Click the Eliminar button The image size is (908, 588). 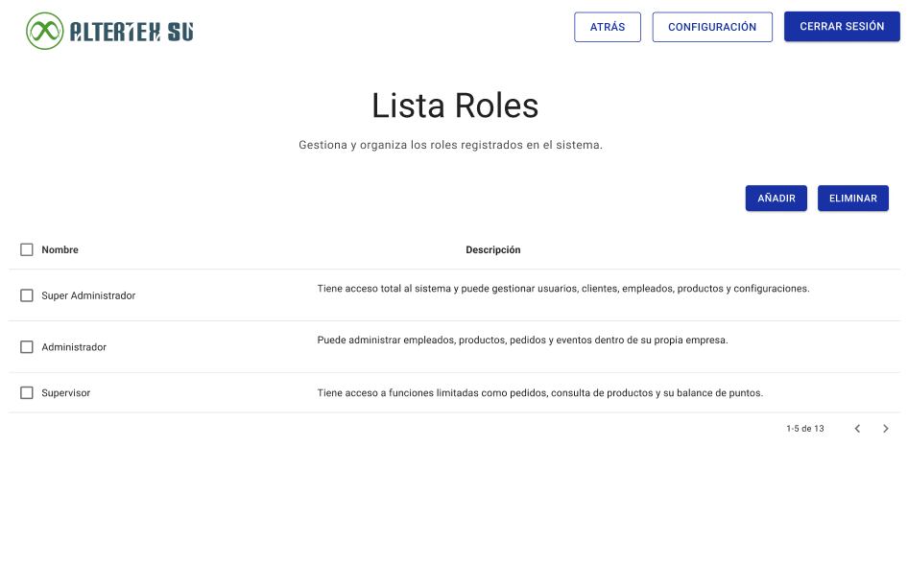click(853, 198)
